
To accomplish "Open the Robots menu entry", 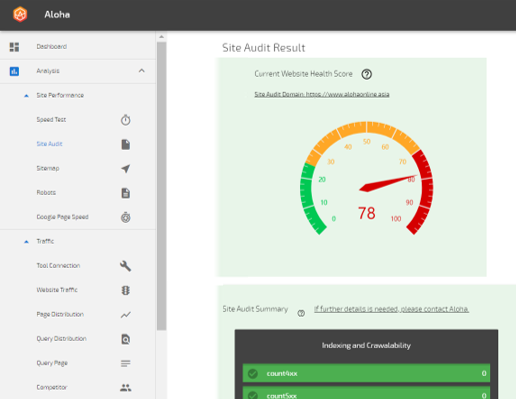I will pyautogui.click(x=46, y=193).
